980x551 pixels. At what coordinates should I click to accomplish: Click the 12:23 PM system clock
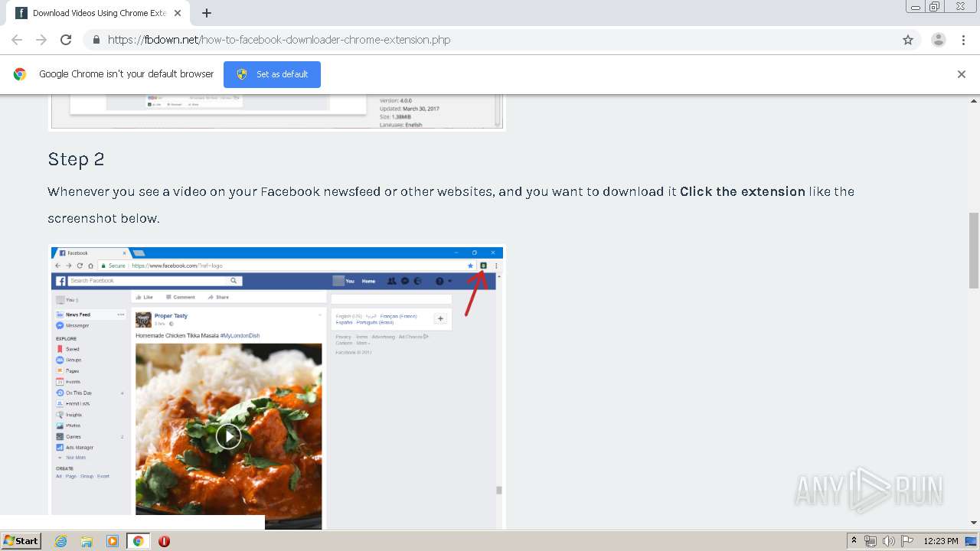point(941,541)
